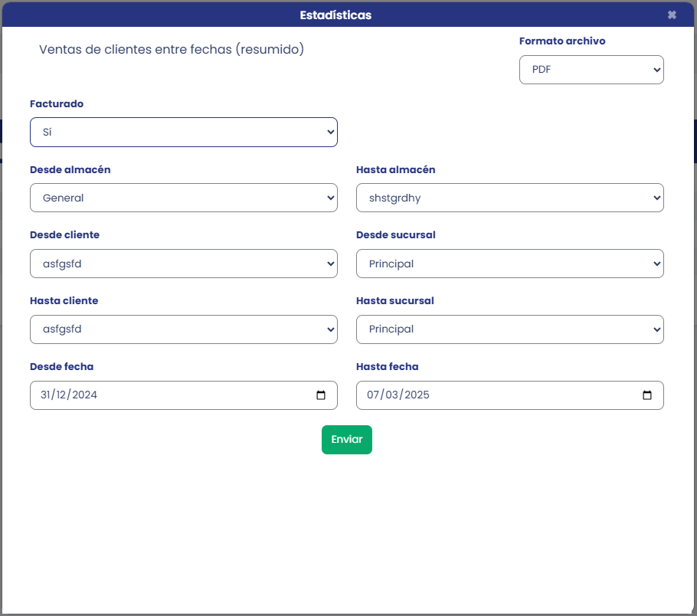Open the Hasta almacén shstgrdhy dropdown
Viewport: 697px width, 616px height.
510,198
